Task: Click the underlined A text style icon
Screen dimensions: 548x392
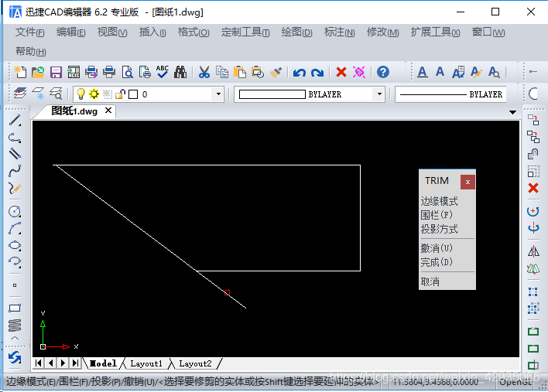Action: click(423, 72)
